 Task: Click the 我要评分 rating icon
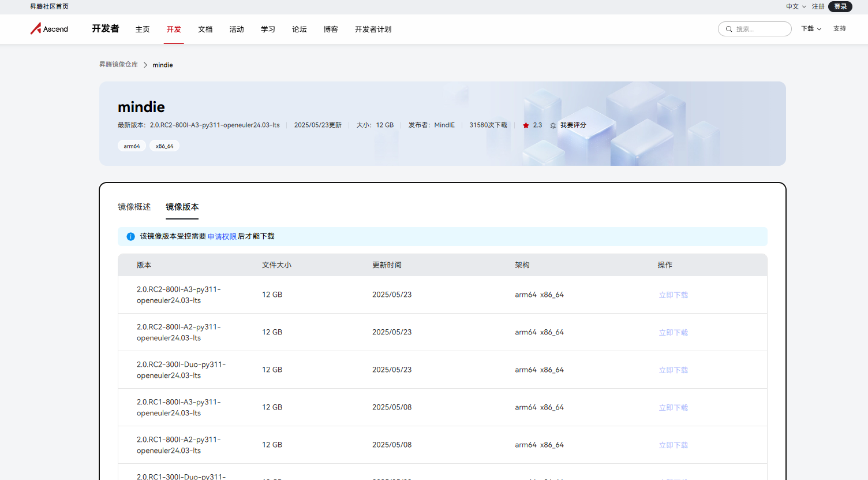[x=553, y=125]
